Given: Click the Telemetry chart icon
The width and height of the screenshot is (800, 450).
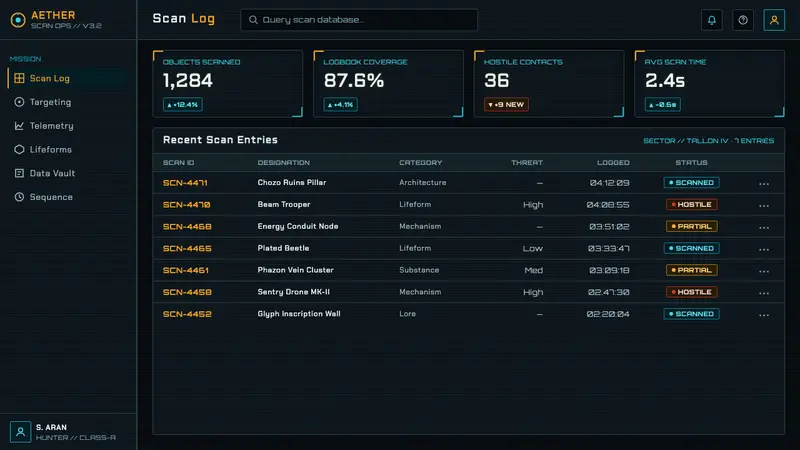Looking at the screenshot, I should click(x=19, y=126).
